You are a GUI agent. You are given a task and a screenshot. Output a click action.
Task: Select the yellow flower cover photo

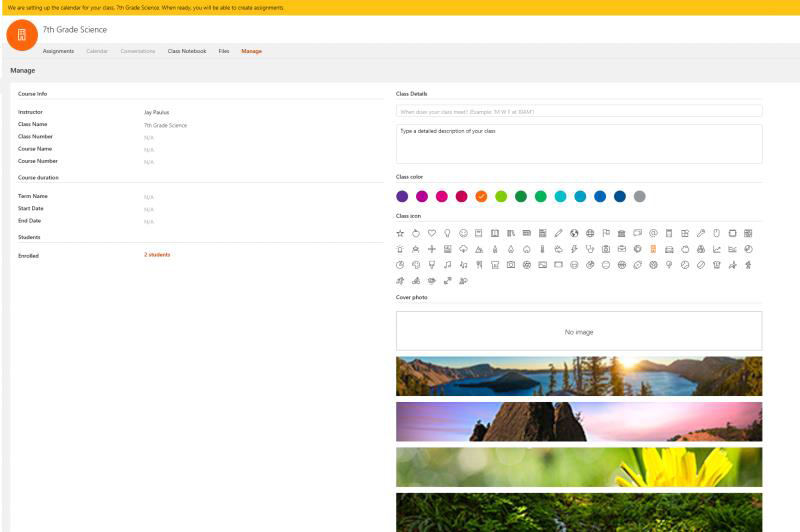click(x=579, y=467)
